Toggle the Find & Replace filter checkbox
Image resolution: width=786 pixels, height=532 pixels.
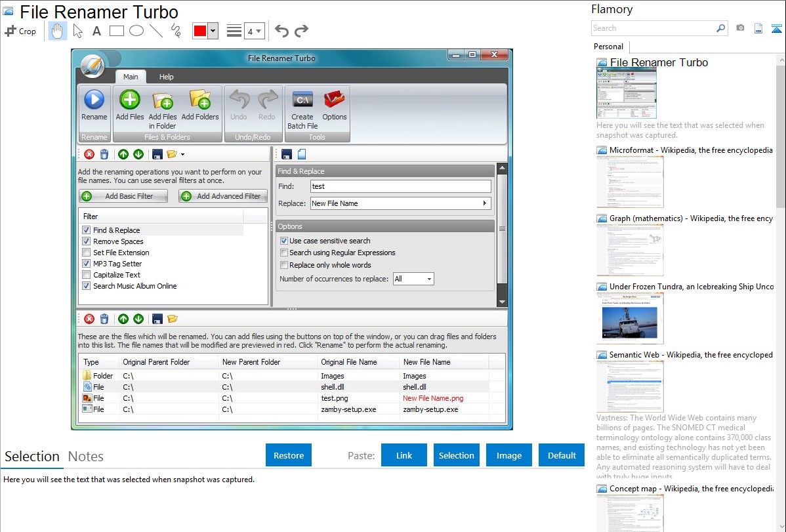86,230
